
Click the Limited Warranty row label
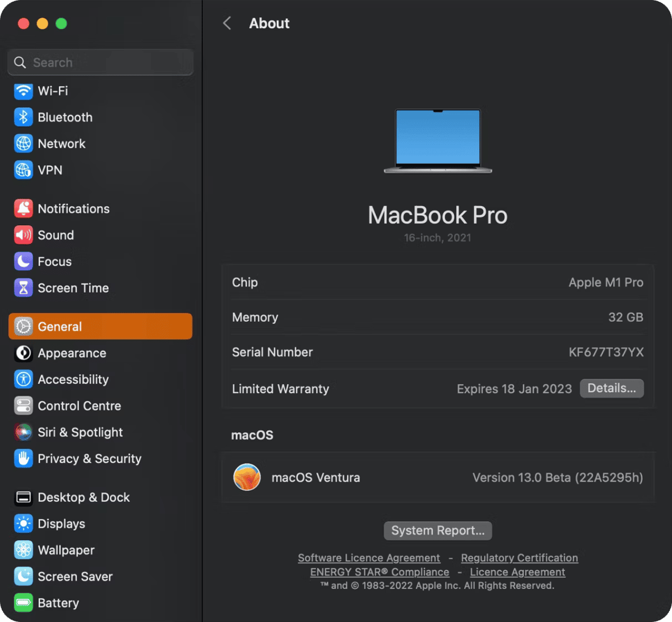tap(281, 389)
